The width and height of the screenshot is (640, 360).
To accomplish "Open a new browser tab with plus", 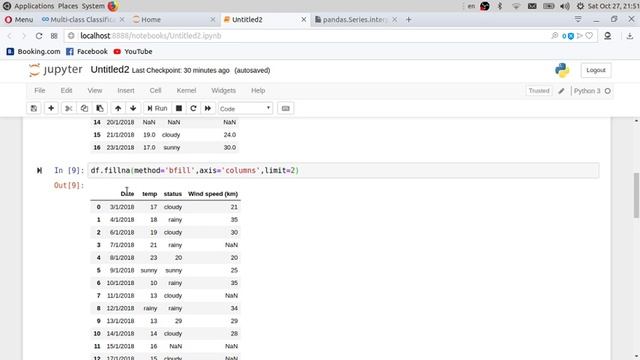I will click(x=409, y=20).
